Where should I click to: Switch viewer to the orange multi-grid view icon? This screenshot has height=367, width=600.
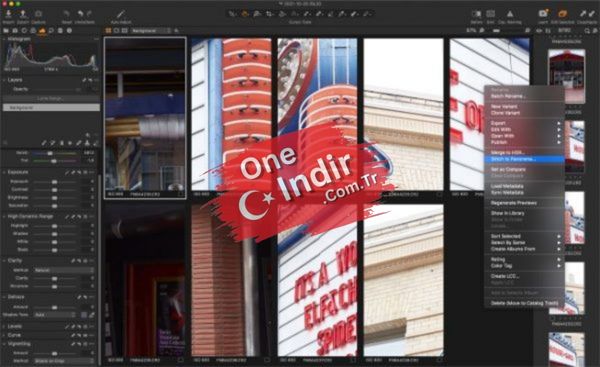point(109,31)
